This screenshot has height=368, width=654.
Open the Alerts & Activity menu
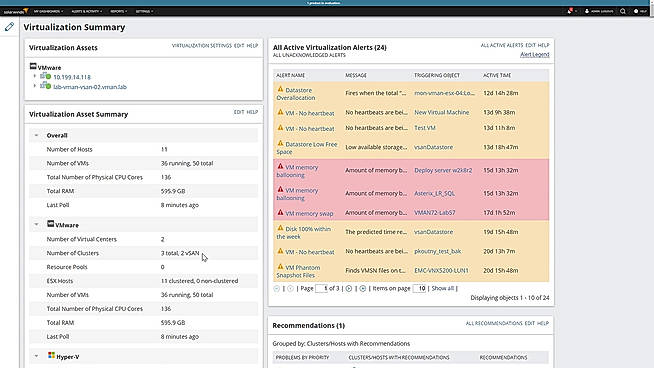[86, 11]
